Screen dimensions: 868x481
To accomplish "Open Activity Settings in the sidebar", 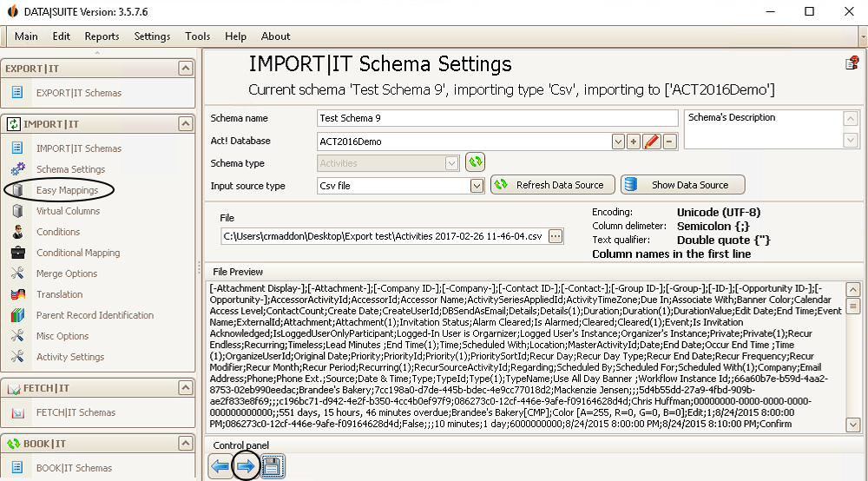I will tap(70, 357).
